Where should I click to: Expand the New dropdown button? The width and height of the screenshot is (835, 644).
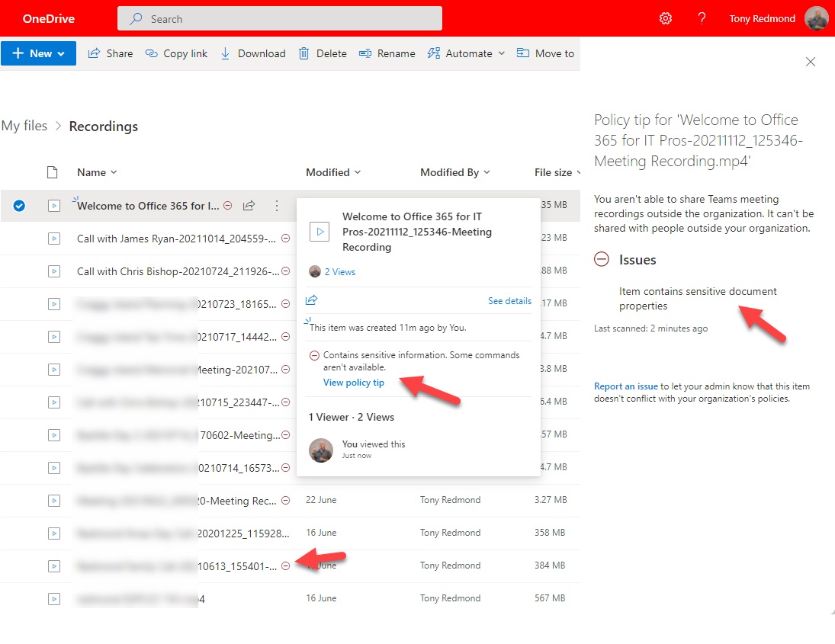click(38, 53)
